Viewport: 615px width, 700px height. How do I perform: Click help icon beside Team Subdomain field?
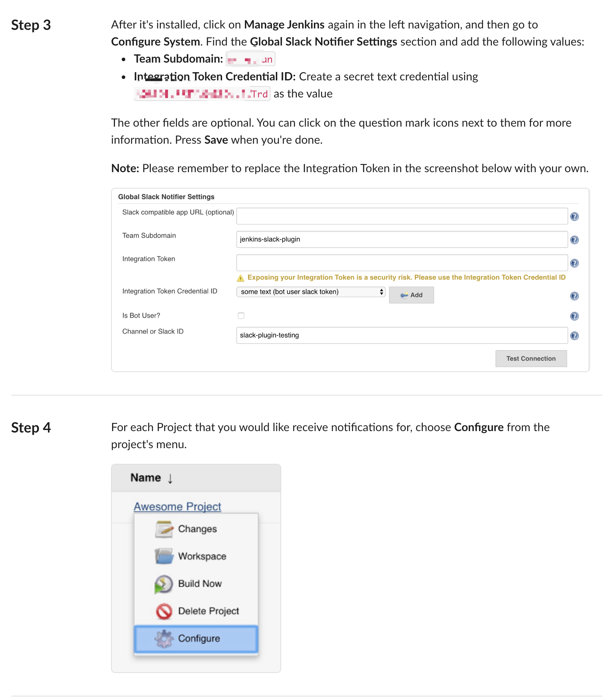[574, 240]
